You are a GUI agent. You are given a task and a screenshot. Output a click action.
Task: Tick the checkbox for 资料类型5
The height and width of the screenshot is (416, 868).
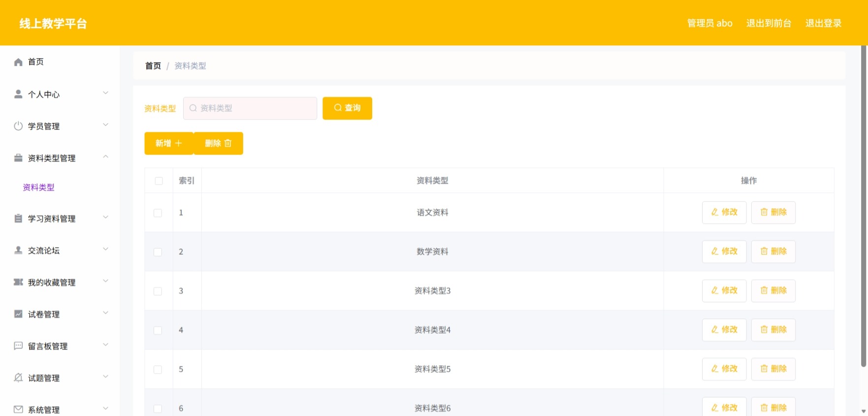tap(158, 370)
